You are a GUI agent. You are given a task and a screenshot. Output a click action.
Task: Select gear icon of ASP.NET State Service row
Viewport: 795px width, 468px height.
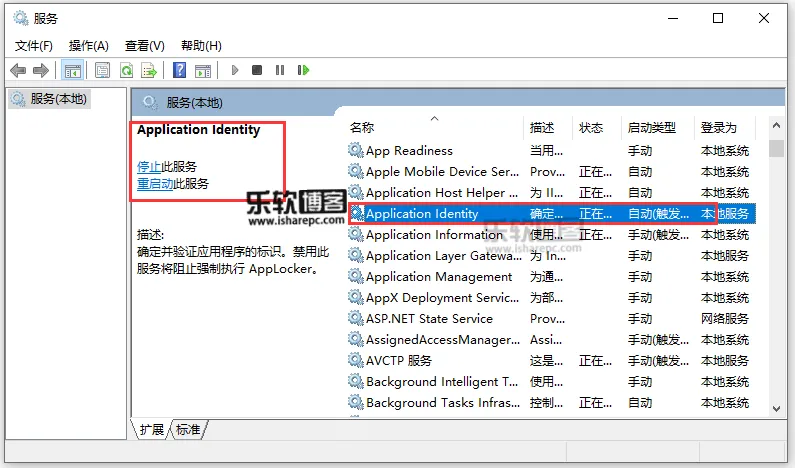pyautogui.click(x=356, y=318)
